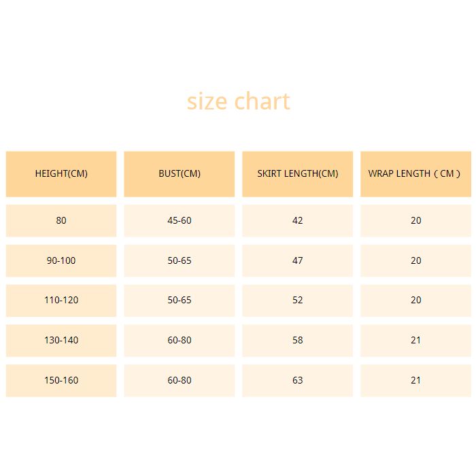Image resolution: width=476 pixels, height=476 pixels.
Task: Select the 110-120 height cell
Action: pos(61,301)
